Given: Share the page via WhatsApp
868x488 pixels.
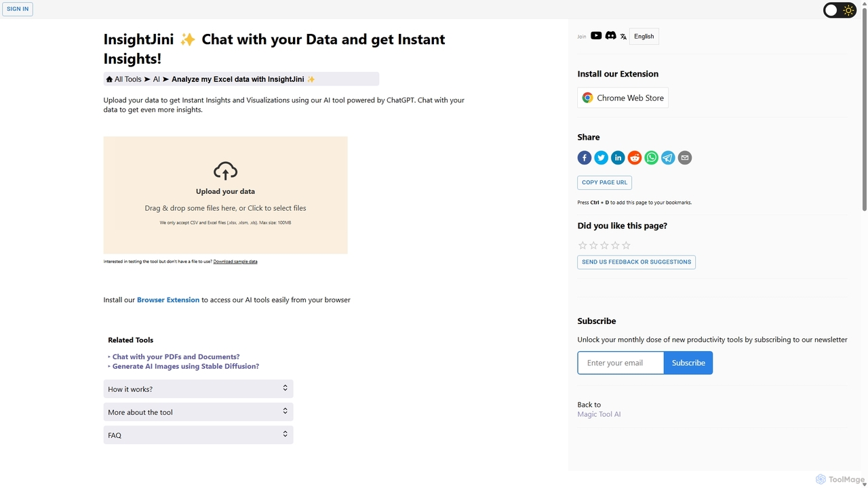Looking at the screenshot, I should 651,158.
